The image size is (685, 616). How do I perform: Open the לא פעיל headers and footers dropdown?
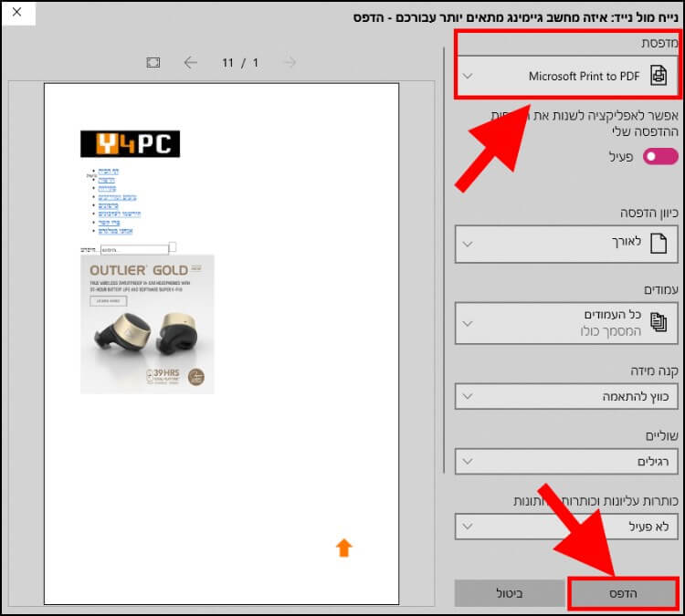(566, 527)
